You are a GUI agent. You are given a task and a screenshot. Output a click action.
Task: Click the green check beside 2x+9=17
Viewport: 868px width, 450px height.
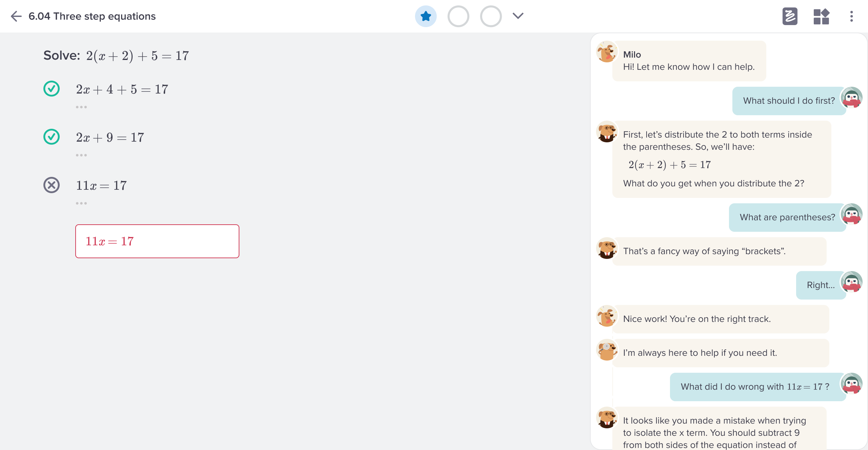click(x=51, y=136)
